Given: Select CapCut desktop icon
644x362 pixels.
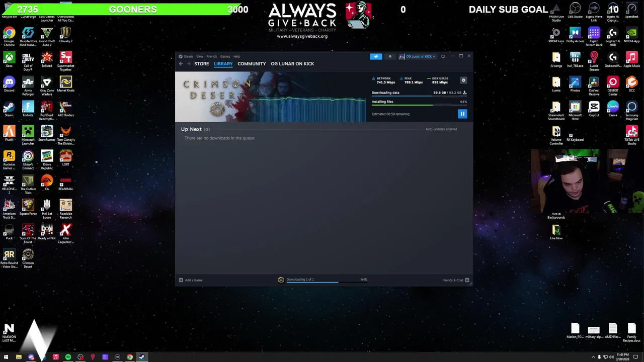Looking at the screenshot, I should (594, 109).
